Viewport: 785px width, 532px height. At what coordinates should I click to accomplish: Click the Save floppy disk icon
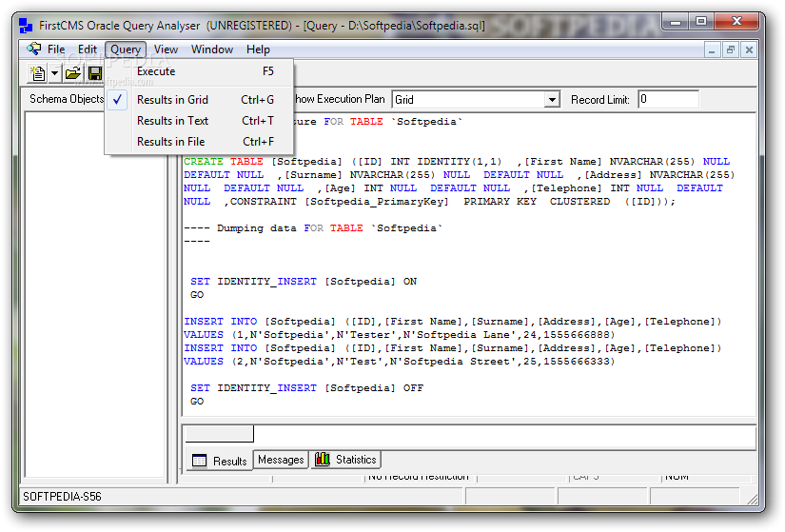(x=95, y=73)
